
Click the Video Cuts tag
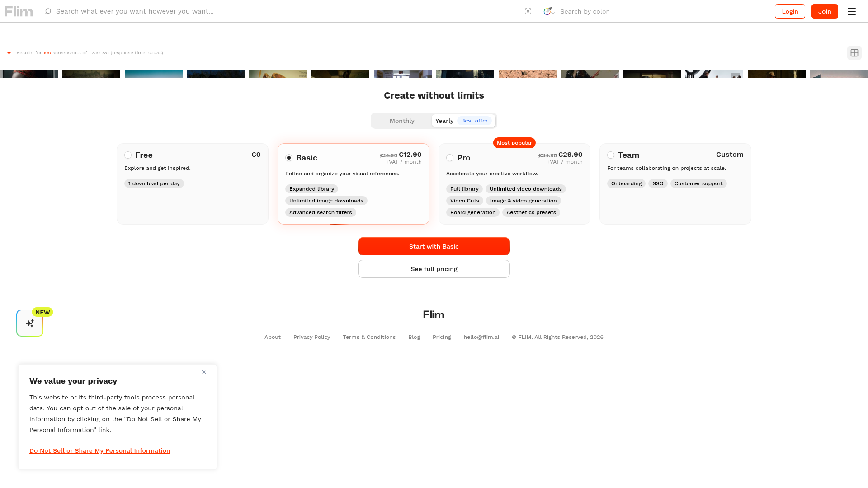pos(465,201)
